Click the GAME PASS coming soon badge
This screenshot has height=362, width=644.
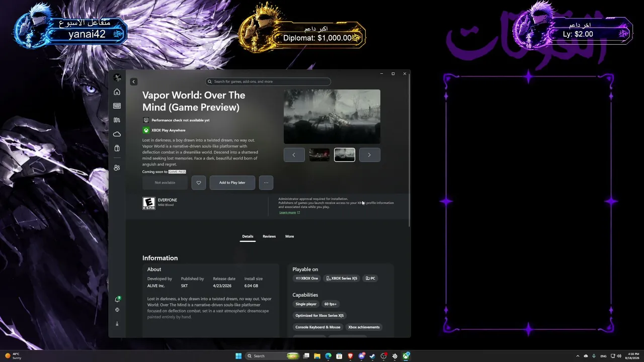[x=177, y=172]
